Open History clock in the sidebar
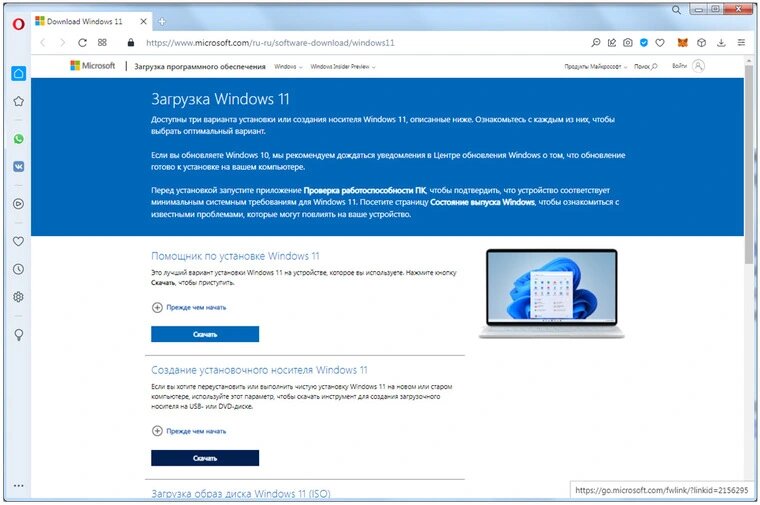 [x=18, y=269]
